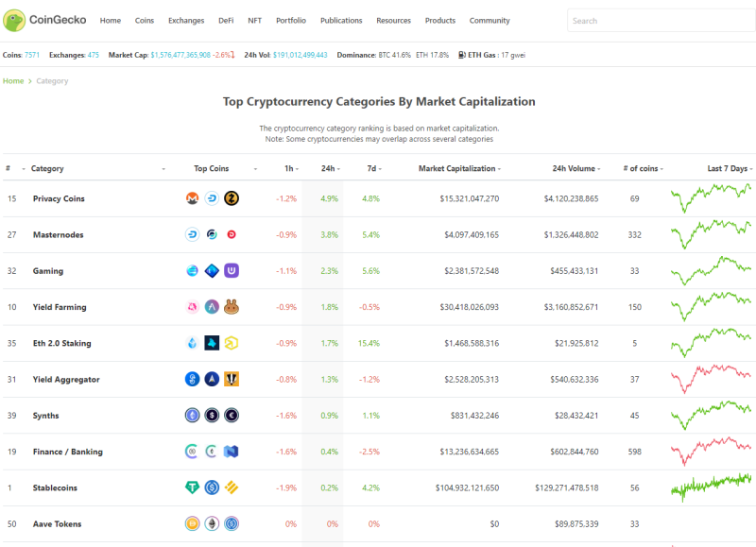
Task: Open the DeFi menu item
Action: click(226, 20)
